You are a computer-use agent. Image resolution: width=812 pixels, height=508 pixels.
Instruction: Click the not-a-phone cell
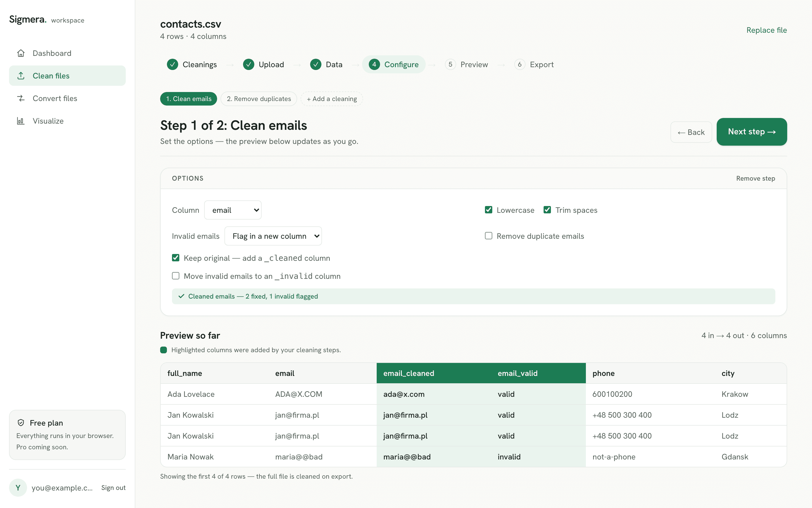click(x=650, y=457)
